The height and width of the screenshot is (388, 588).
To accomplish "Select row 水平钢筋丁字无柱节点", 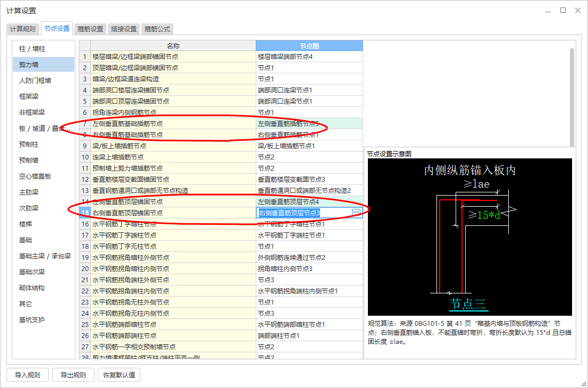I will (173, 246).
